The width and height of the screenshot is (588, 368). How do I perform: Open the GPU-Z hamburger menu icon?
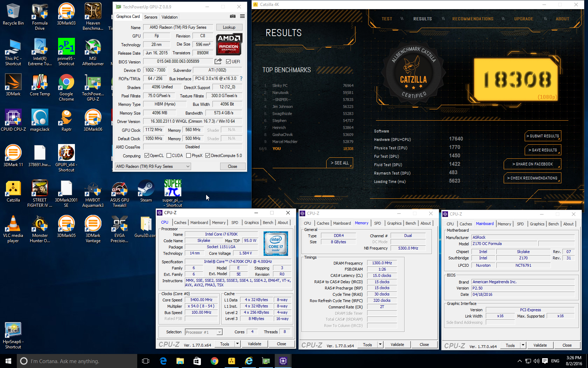click(242, 16)
